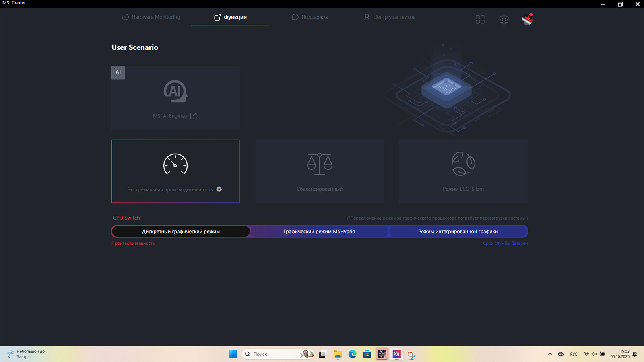
Task: Select the Extreme Performance speedometer icon
Action: [x=175, y=164]
